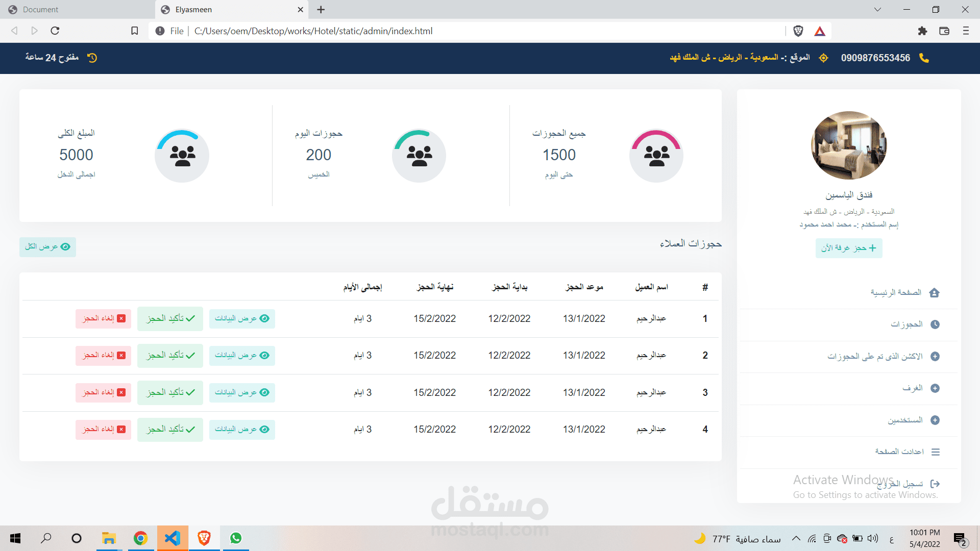Screen dimensions: 980x551
Task: Click the hotel room profile picture
Action: pyautogui.click(x=848, y=145)
